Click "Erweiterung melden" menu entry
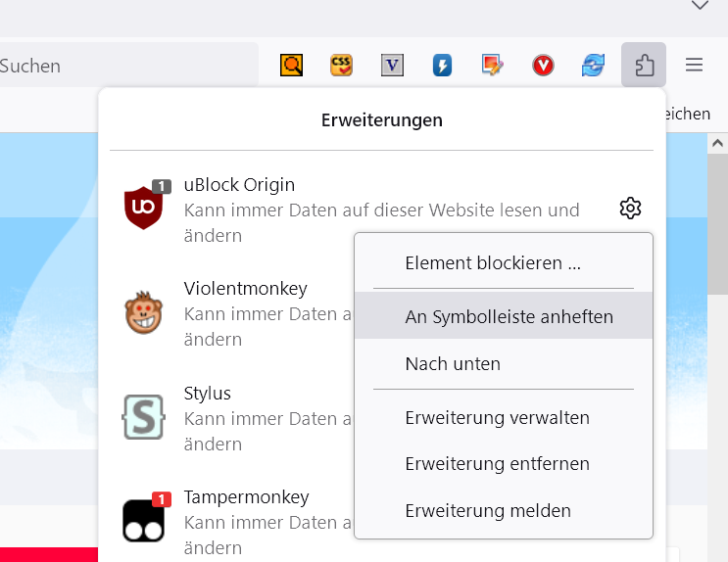728x562 pixels. pyautogui.click(x=488, y=510)
